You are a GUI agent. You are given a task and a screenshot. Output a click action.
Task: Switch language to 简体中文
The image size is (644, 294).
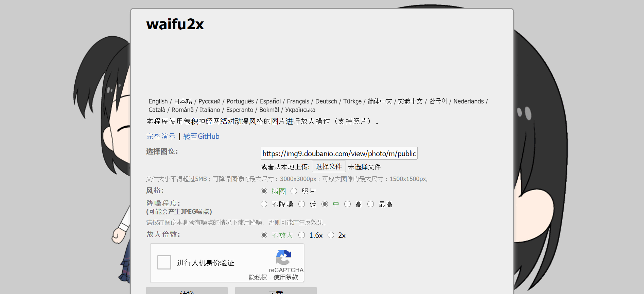coord(380,101)
